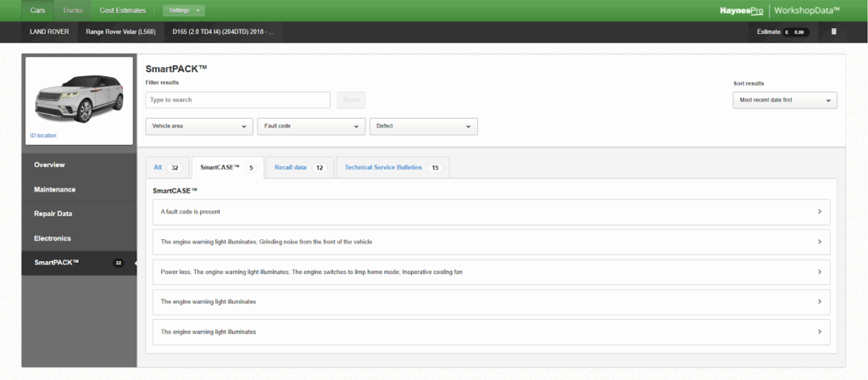Click the clipboard icon beside Estimate
Image resolution: width=868 pixels, height=380 pixels.
click(x=833, y=32)
